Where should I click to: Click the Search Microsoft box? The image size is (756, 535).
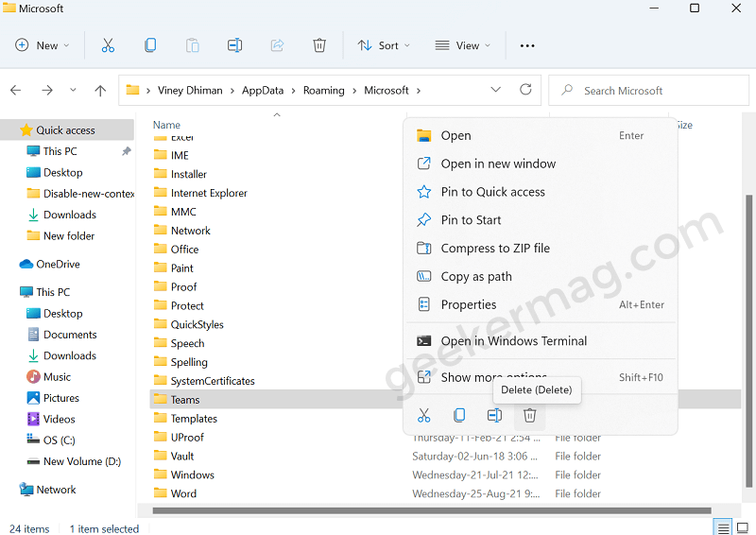(x=648, y=90)
